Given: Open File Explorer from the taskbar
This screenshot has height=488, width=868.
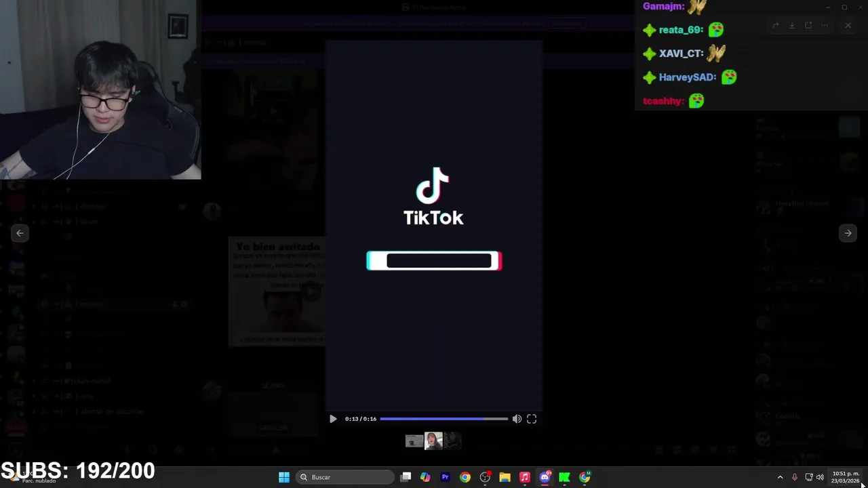Looking at the screenshot, I should click(505, 477).
